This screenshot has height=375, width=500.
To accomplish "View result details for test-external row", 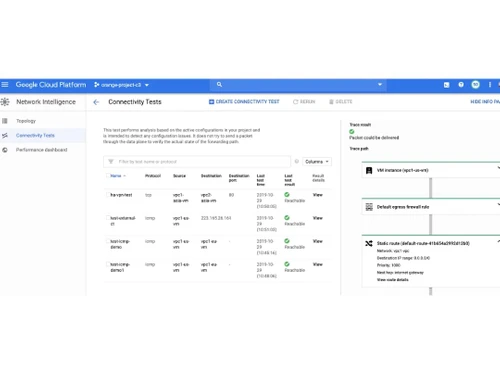I will [318, 218].
